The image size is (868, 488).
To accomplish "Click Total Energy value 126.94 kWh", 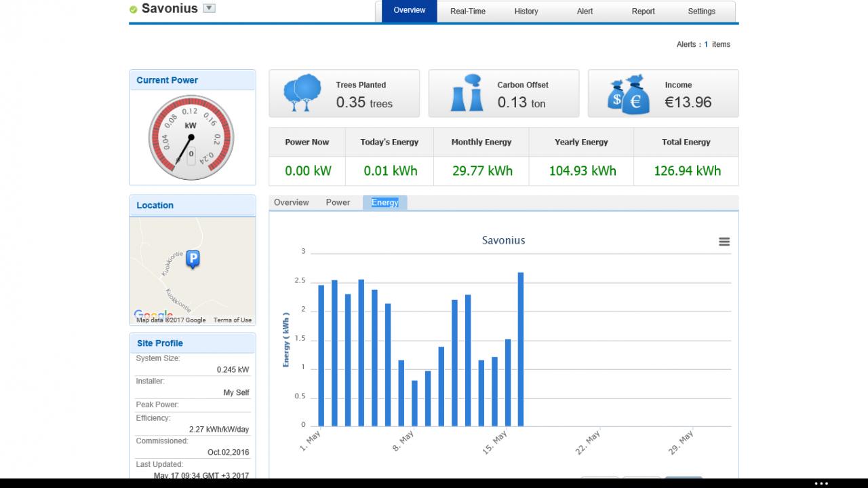I will 687,171.
